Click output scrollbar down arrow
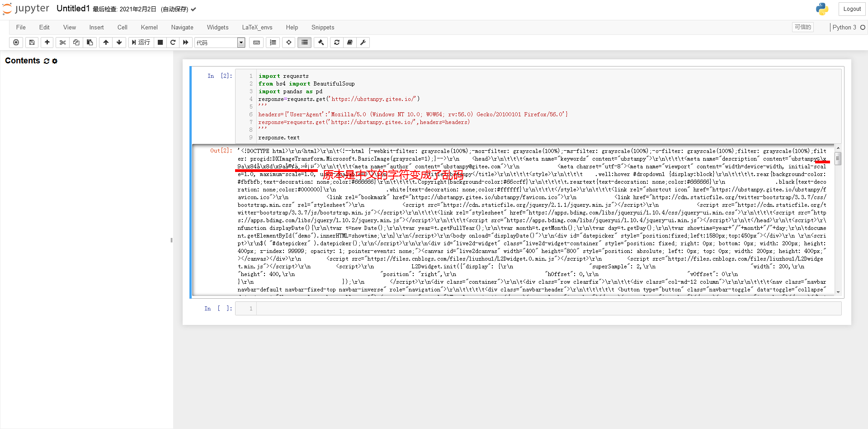The image size is (868, 429). coord(838,292)
